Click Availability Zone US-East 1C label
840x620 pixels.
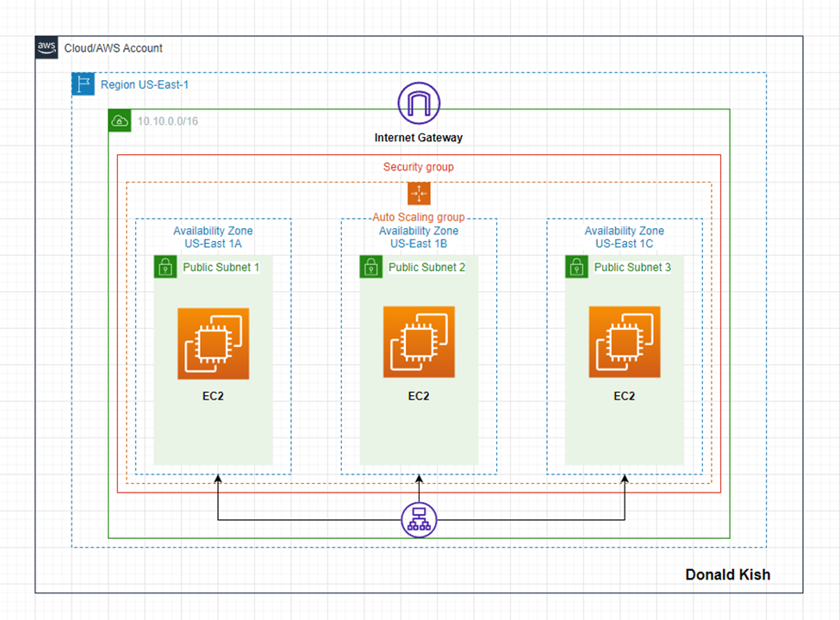point(625,237)
